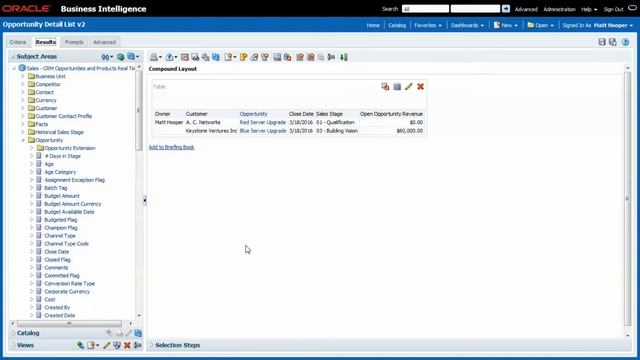The width and height of the screenshot is (640, 360).
Task: Open the Help question mark icon
Action: click(625, 42)
